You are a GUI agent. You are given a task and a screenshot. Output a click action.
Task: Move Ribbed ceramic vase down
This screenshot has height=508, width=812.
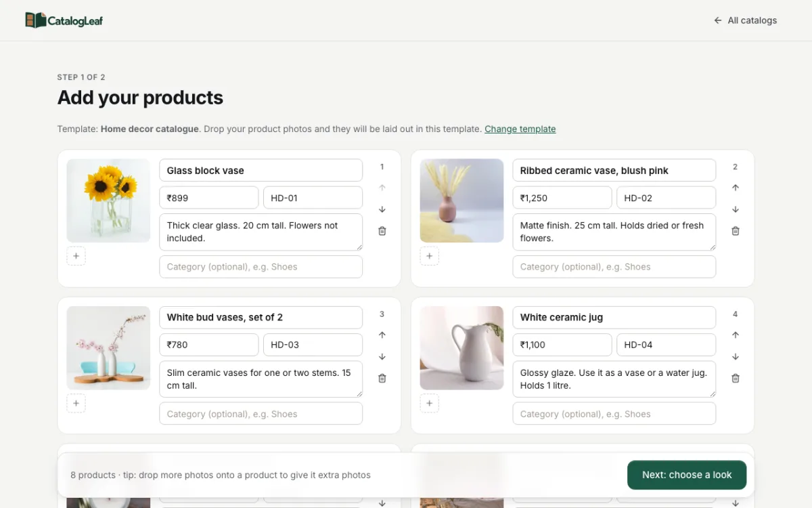click(736, 209)
